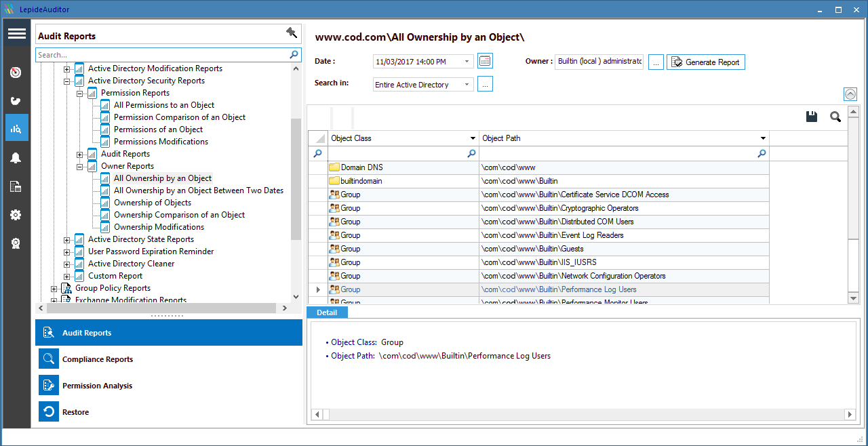Screen dimensions: 868x446
Task: Open the building report icon in sidebar
Action: tap(16, 186)
